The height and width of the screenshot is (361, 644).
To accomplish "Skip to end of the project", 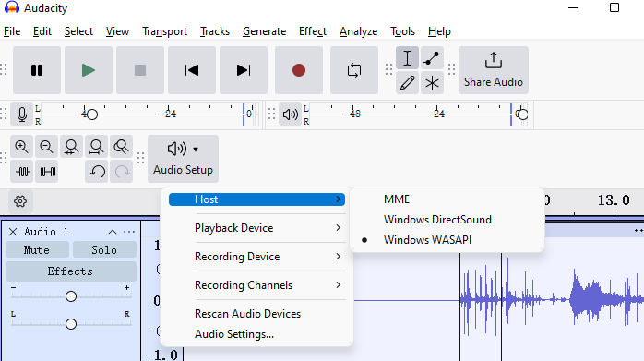I will click(x=244, y=70).
